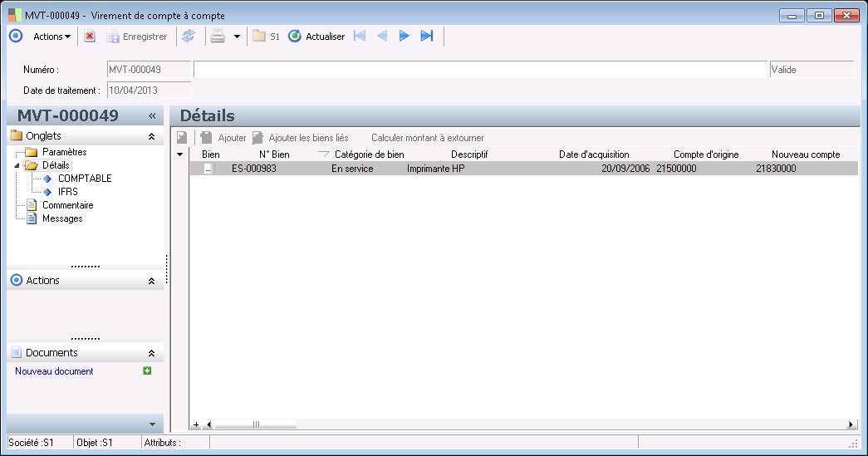
Task: Click the Actualiser refresh button
Action: coord(316,37)
